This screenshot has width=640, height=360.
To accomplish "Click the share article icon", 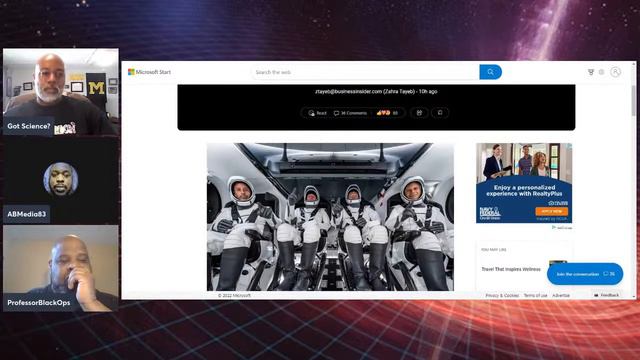I will [x=419, y=113].
